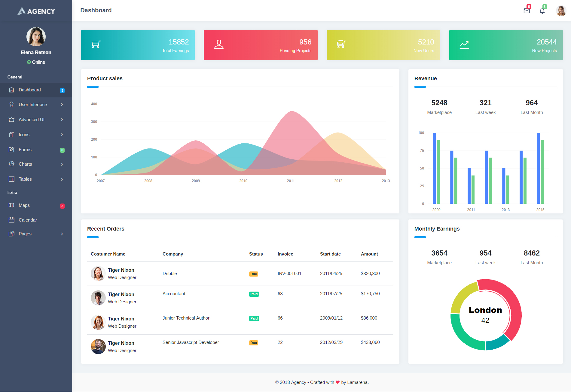Click the Calendar icon in sidebar
571x392 pixels.
click(11, 220)
